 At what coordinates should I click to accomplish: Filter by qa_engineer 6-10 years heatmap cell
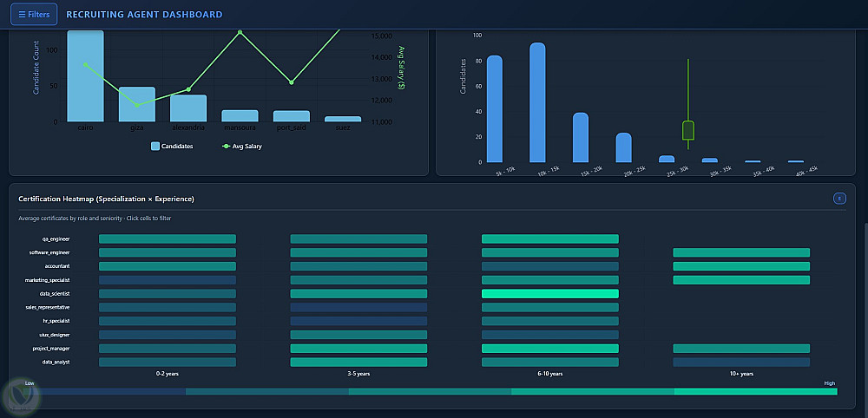(550, 238)
